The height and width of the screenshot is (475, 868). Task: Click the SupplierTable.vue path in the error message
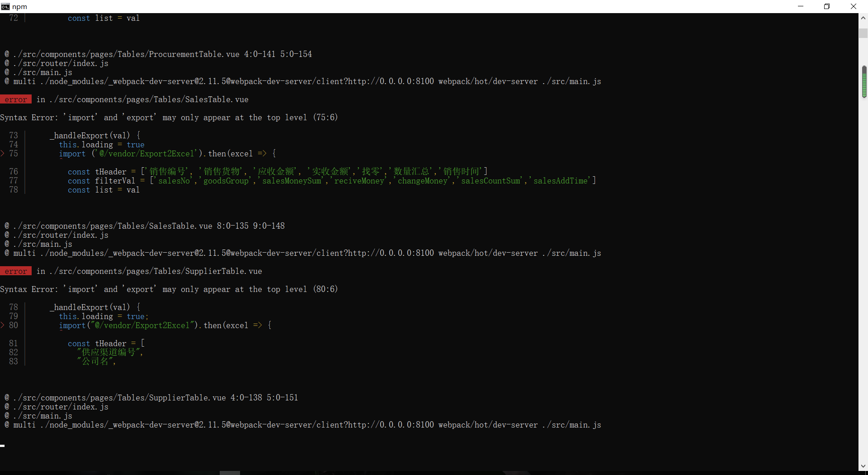(x=156, y=271)
